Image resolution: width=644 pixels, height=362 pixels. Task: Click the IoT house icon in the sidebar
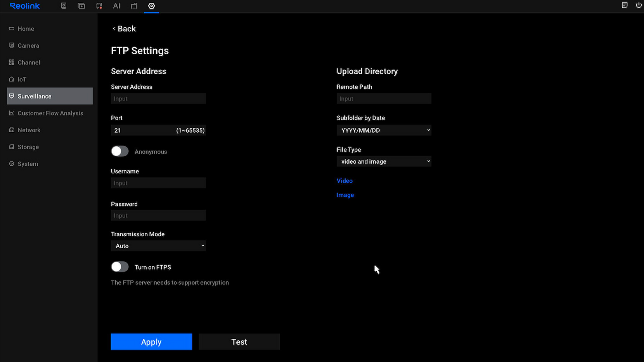(12, 79)
